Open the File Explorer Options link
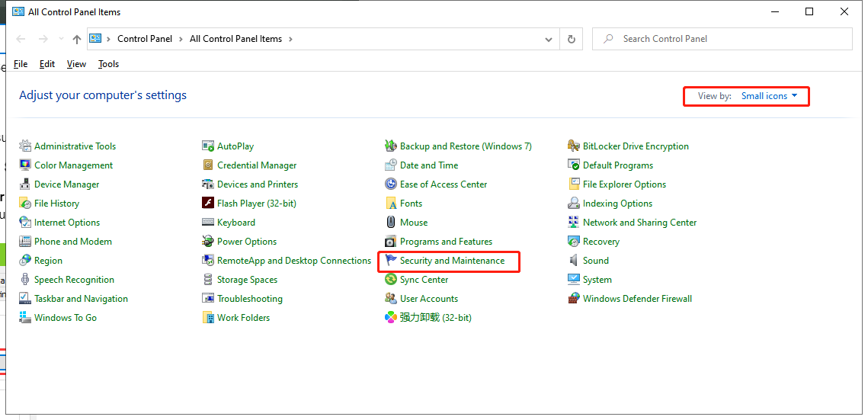This screenshot has height=420, width=868. point(624,184)
